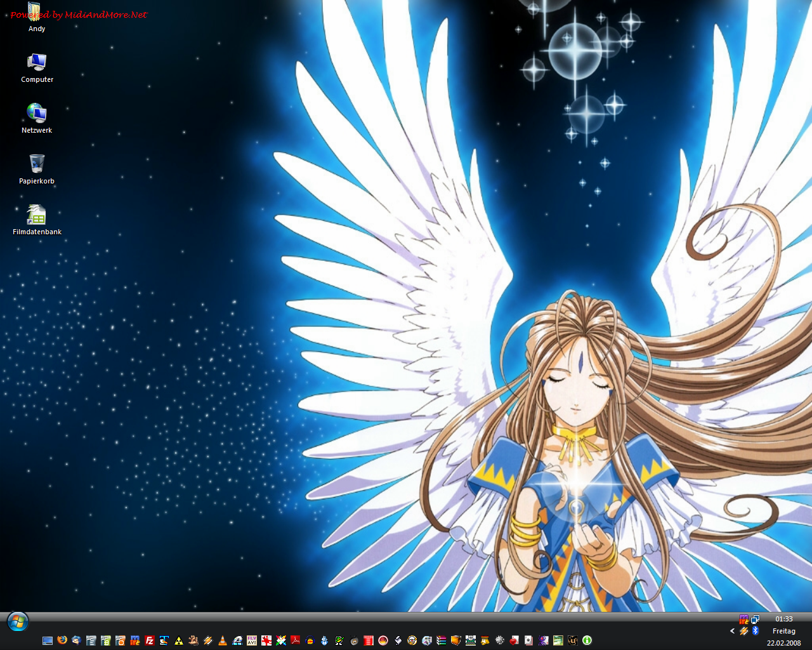Click the taskbar clock showing 01:33
Viewport: 812px width, 650px height.
pos(783,619)
